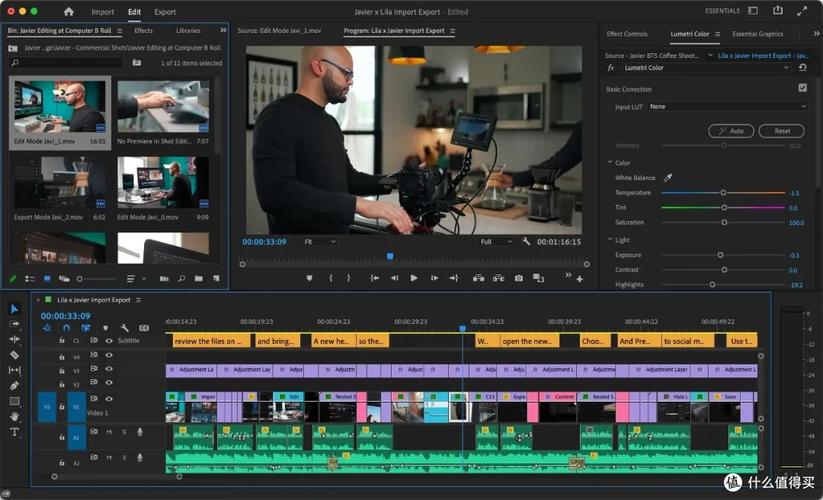
Task: Select the Track Select Forward tool
Action: click(14, 324)
